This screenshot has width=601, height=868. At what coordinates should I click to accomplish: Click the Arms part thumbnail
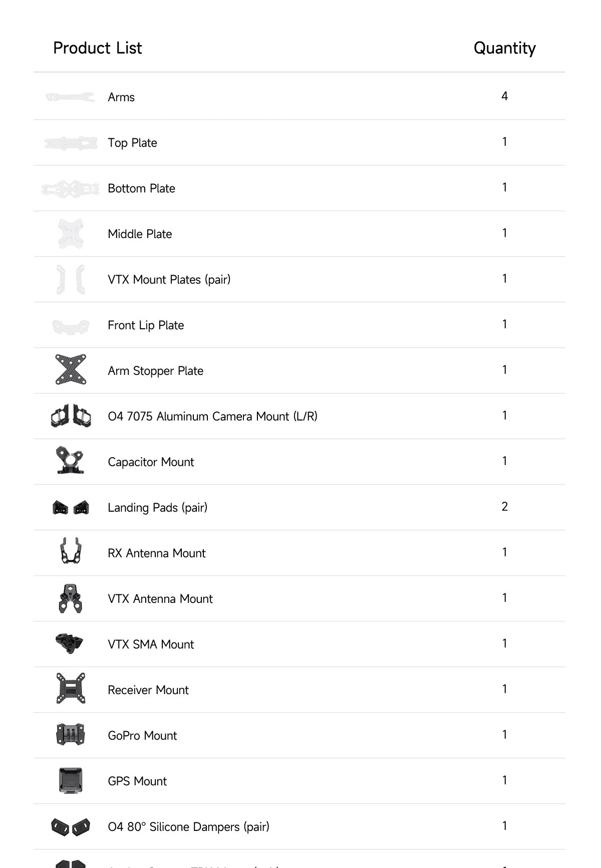point(70,97)
